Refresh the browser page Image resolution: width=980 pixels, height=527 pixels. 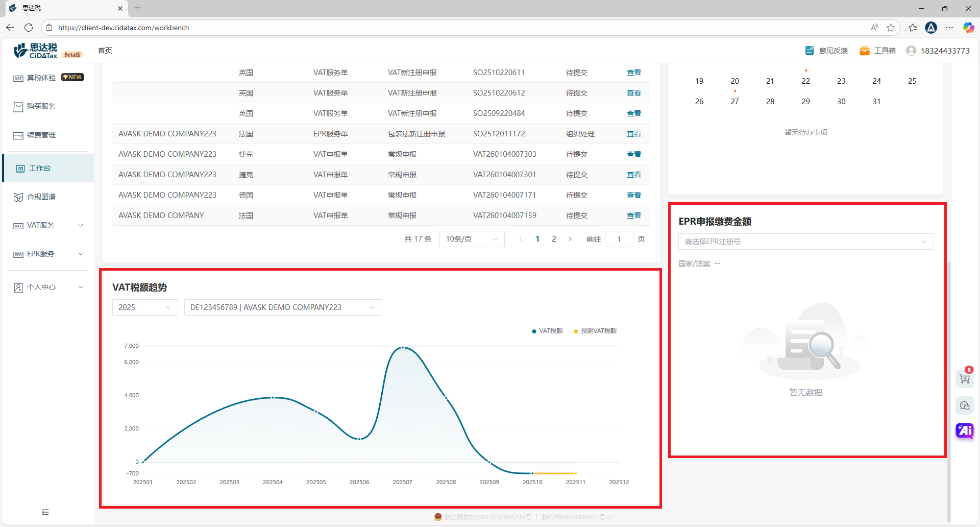pos(29,28)
